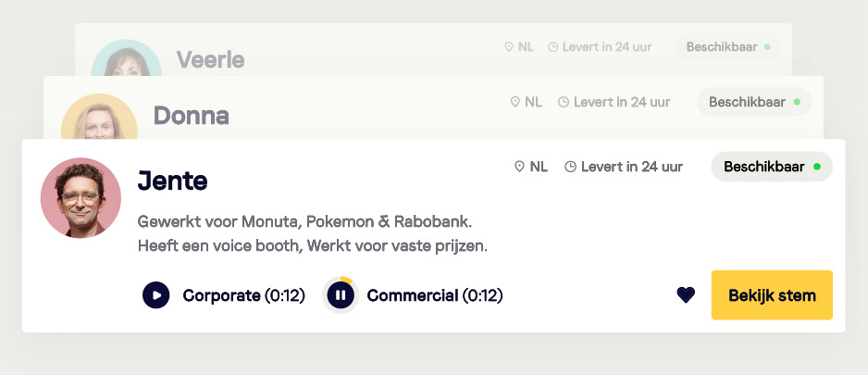The width and height of the screenshot is (868, 375).
Task: Pause the Commercial demo playback
Action: click(x=341, y=295)
